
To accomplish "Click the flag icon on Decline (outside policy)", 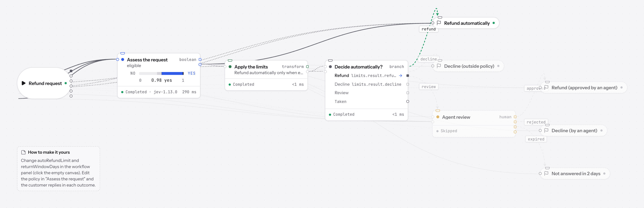I will pyautogui.click(x=439, y=66).
